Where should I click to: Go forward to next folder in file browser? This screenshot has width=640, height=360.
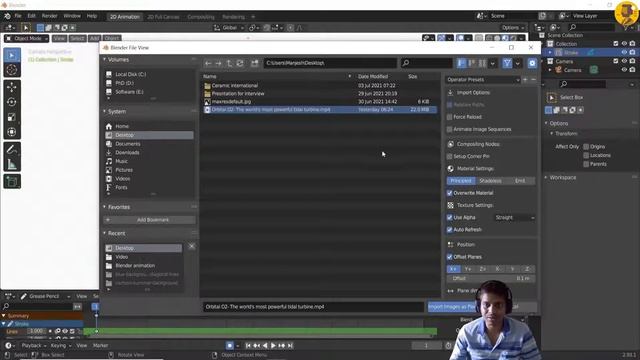(218, 63)
